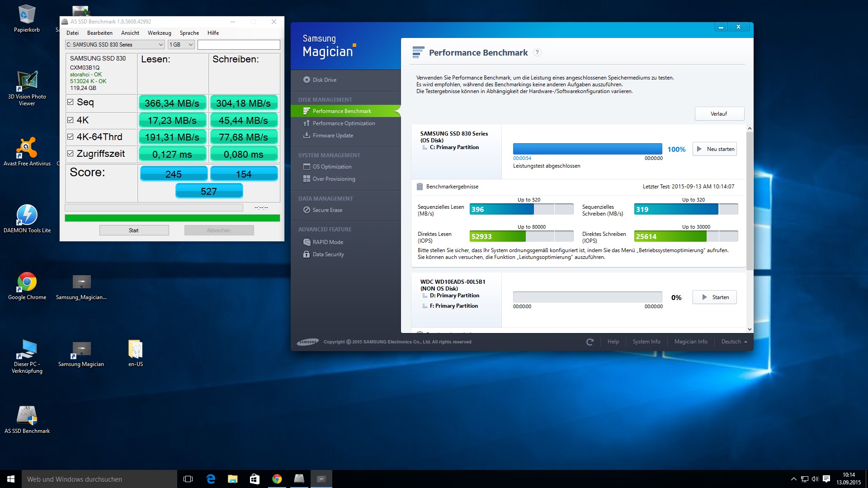Click the network tray icon

[x=804, y=479]
